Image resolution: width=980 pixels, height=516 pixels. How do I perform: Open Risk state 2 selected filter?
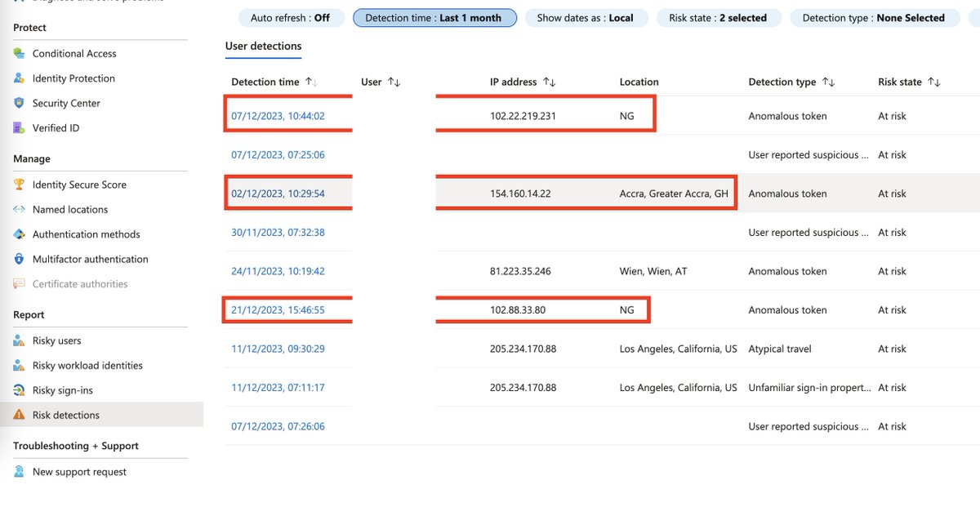(719, 18)
